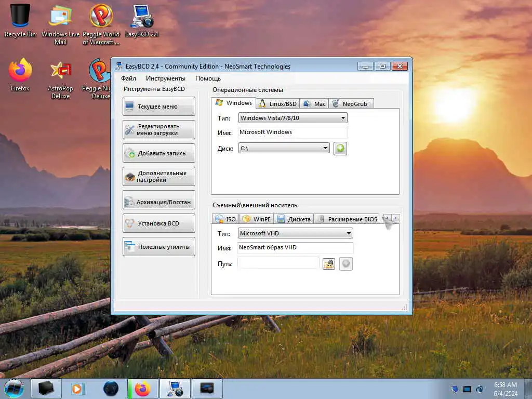Screen dimensions: 532x399
Task: Switch to the Расширение BIOS tab
Action: [347, 219]
